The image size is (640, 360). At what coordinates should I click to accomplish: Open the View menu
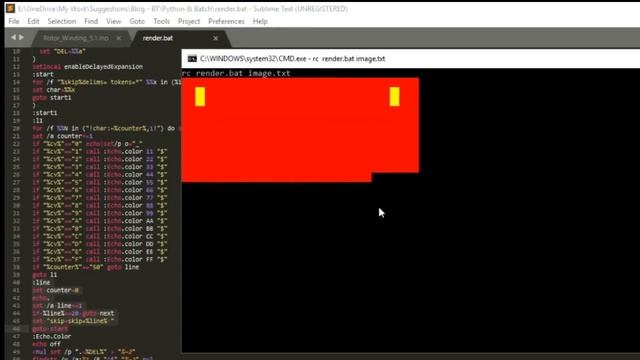(x=113, y=21)
